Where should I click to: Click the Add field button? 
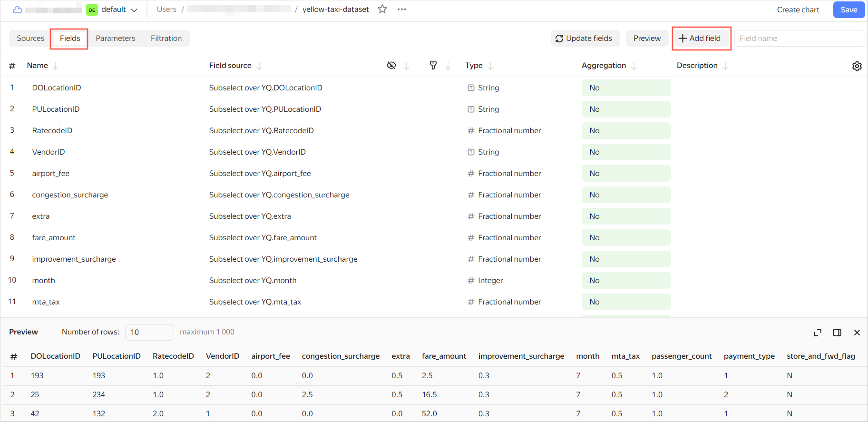tap(701, 39)
